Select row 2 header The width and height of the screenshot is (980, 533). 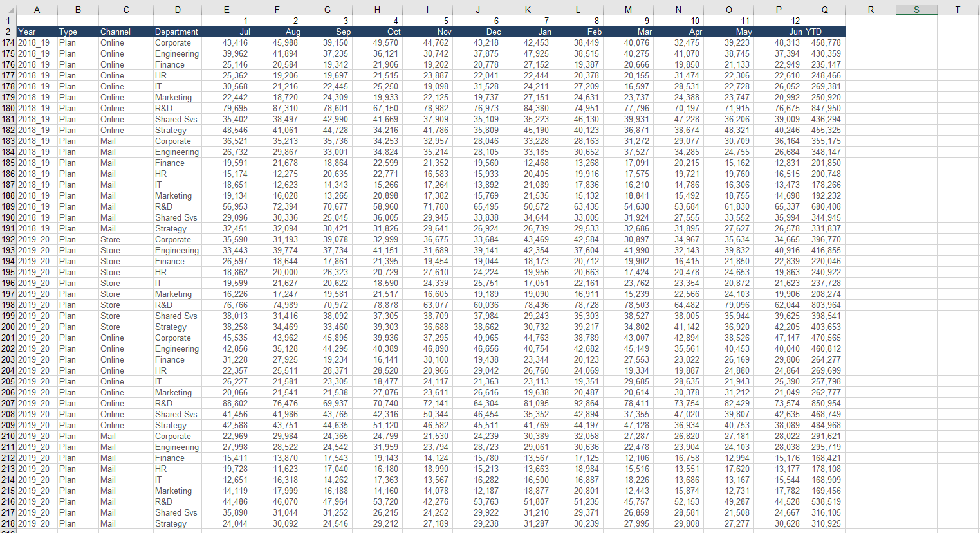[8, 32]
